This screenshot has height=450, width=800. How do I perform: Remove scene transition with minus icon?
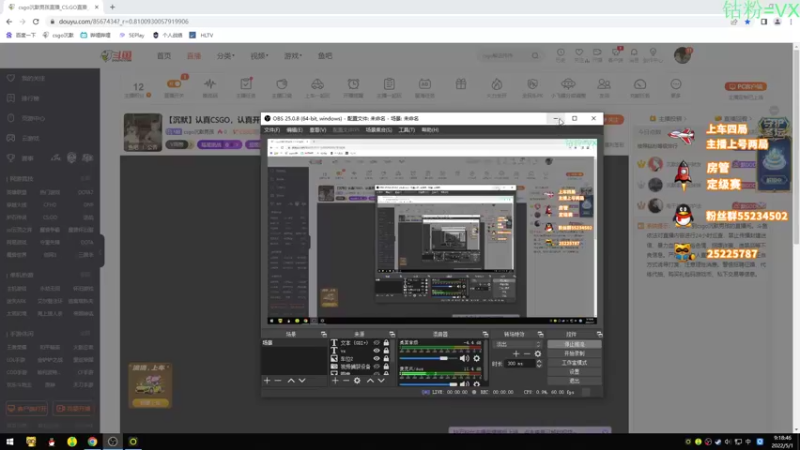coord(527,354)
